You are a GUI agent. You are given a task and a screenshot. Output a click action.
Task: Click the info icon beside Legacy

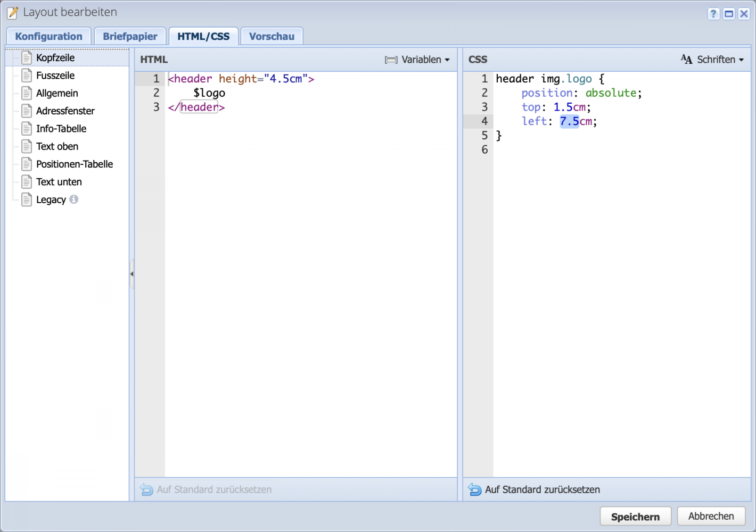pos(74,199)
